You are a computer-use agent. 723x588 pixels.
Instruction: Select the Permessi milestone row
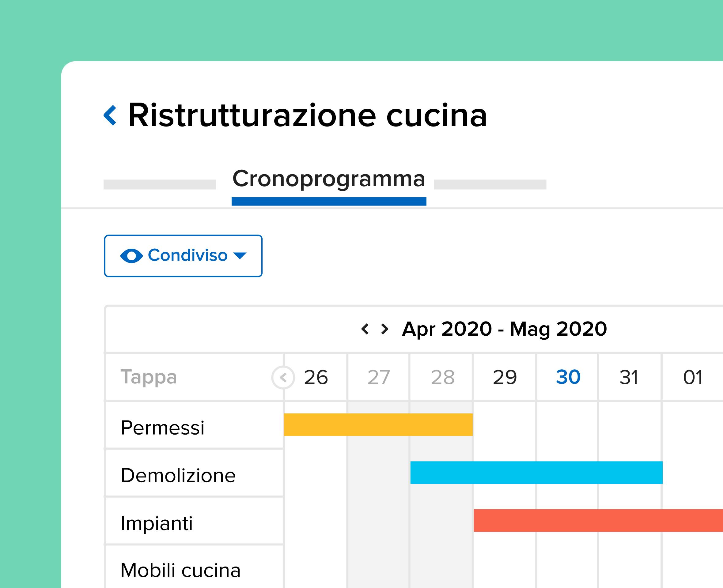coord(163,428)
